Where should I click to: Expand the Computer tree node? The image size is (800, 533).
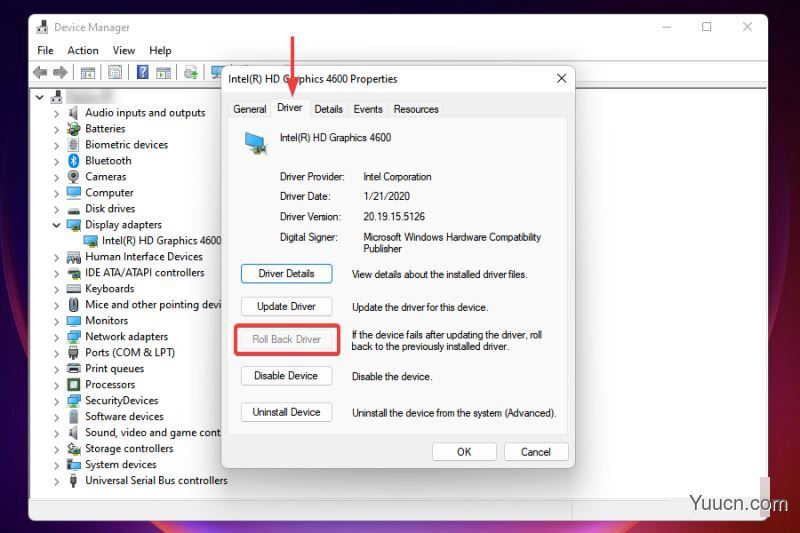pos(56,193)
